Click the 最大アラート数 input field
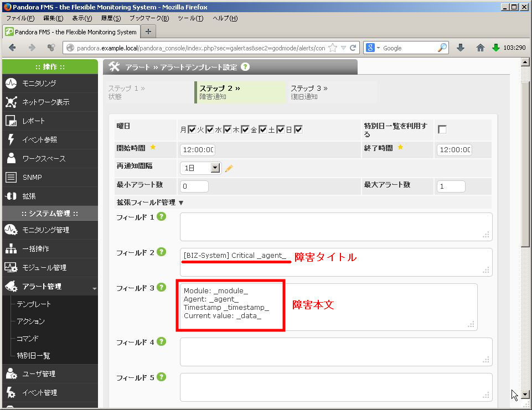 [x=451, y=186]
